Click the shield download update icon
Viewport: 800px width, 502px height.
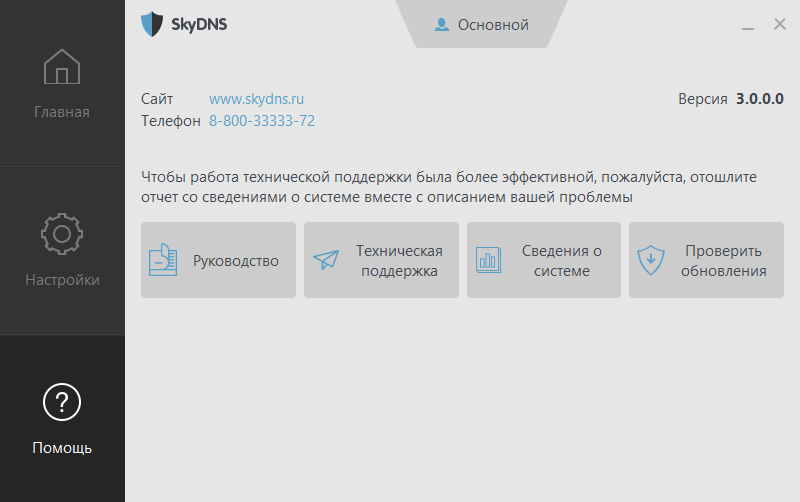click(x=651, y=260)
